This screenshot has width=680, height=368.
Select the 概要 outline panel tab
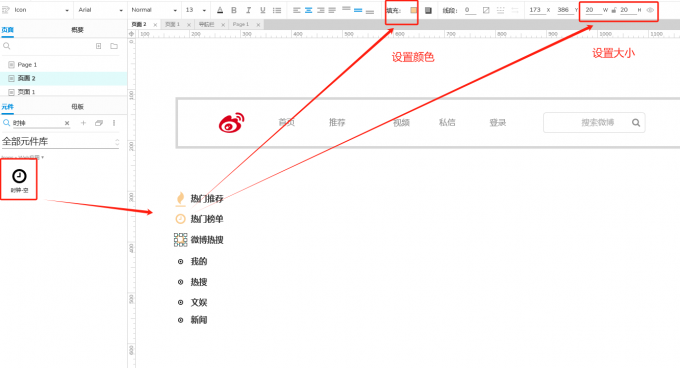point(77,30)
